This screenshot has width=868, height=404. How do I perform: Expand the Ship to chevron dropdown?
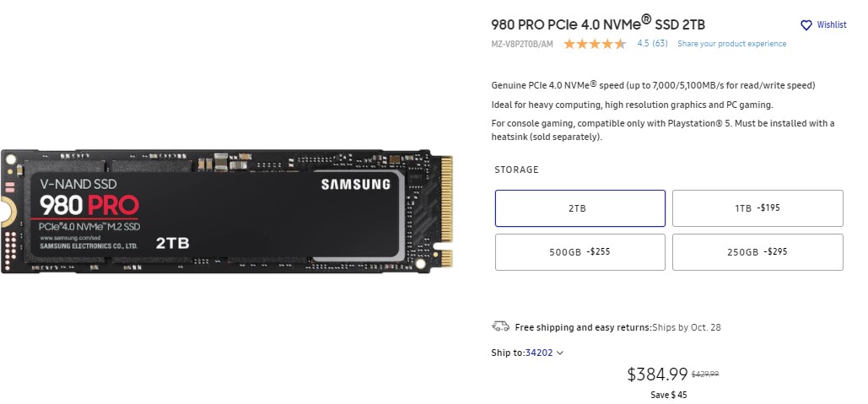[x=560, y=353]
